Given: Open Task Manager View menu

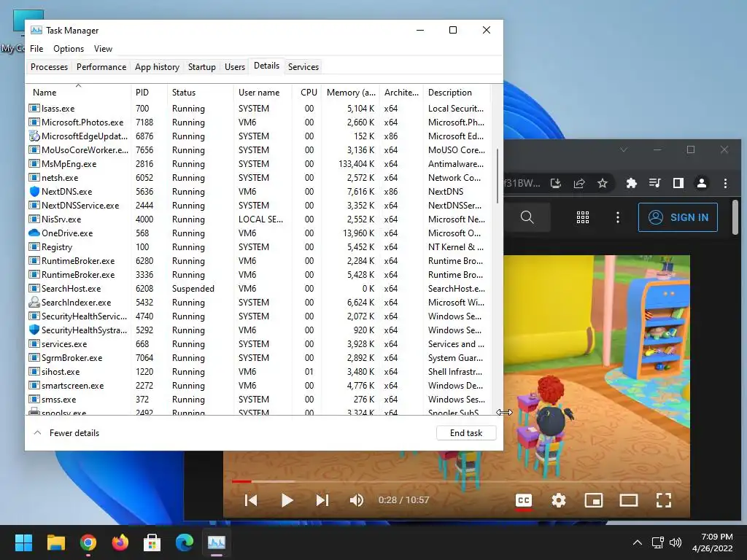Looking at the screenshot, I should tap(103, 49).
